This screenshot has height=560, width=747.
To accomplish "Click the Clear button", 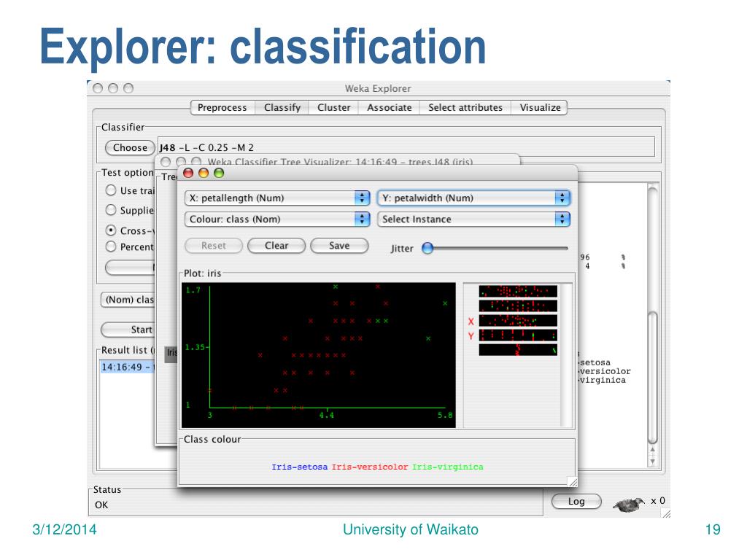I will click(276, 246).
